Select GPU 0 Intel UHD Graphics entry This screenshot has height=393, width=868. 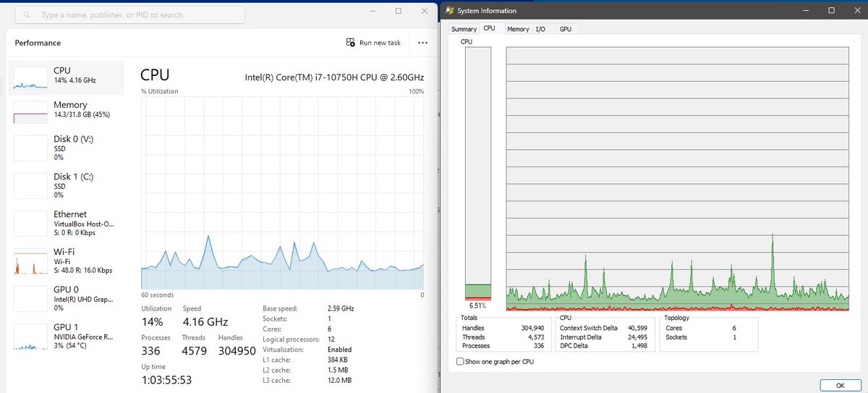coord(66,298)
